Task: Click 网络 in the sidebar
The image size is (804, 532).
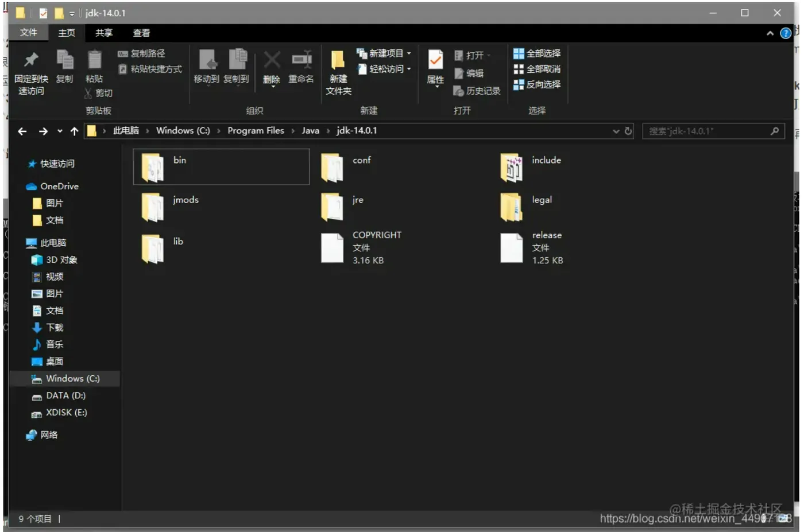Action: coord(42,435)
